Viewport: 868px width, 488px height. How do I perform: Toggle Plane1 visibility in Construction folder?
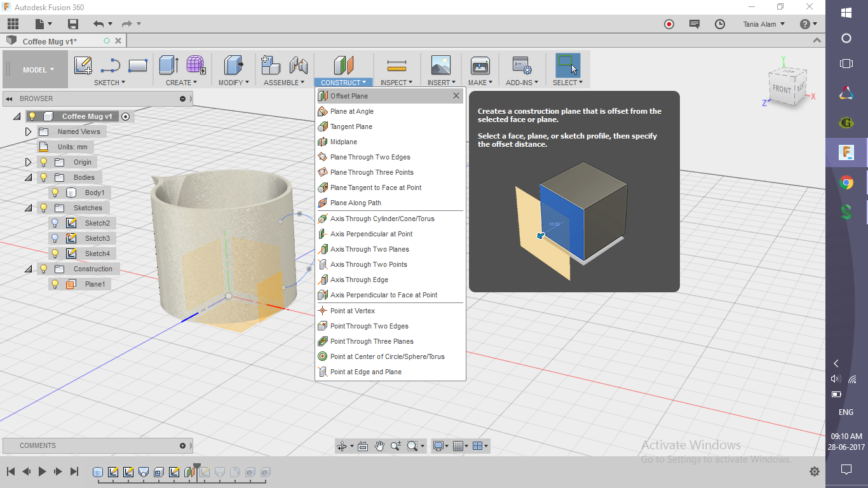pyautogui.click(x=55, y=284)
